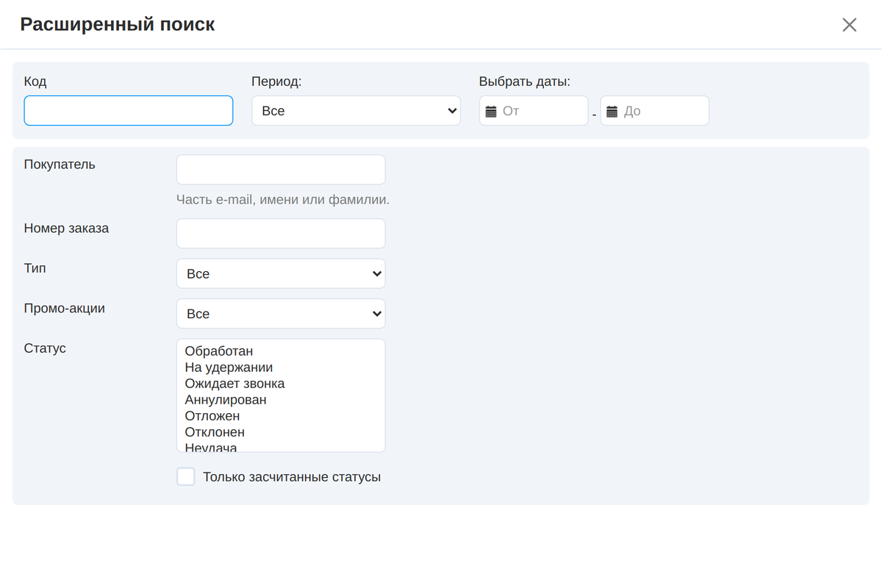Pick the Ожидает звонка status

tap(281, 384)
